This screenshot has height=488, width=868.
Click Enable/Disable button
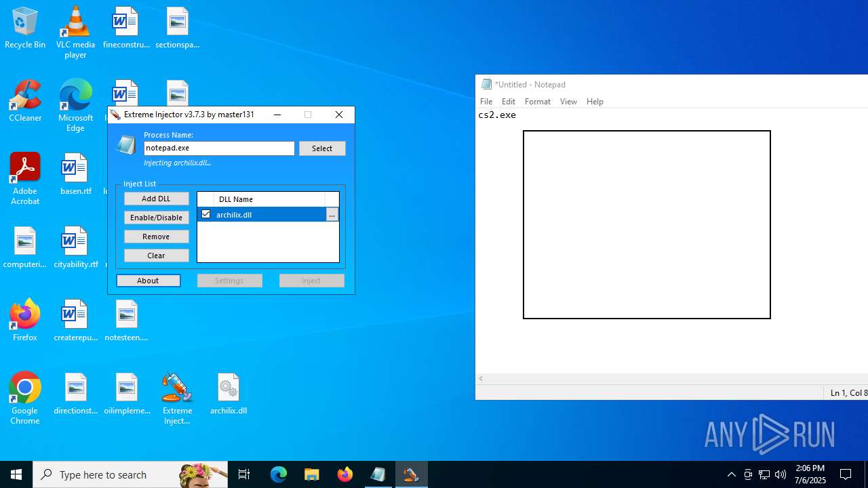[x=156, y=218]
